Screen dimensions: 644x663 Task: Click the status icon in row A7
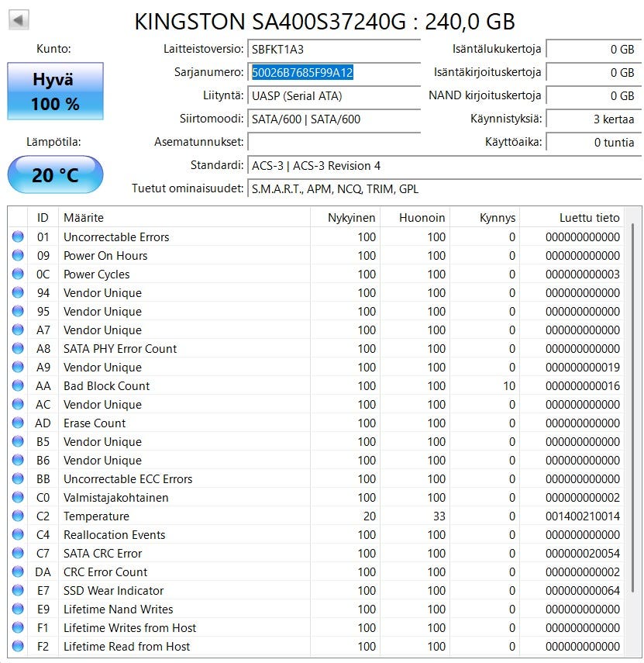pos(18,330)
